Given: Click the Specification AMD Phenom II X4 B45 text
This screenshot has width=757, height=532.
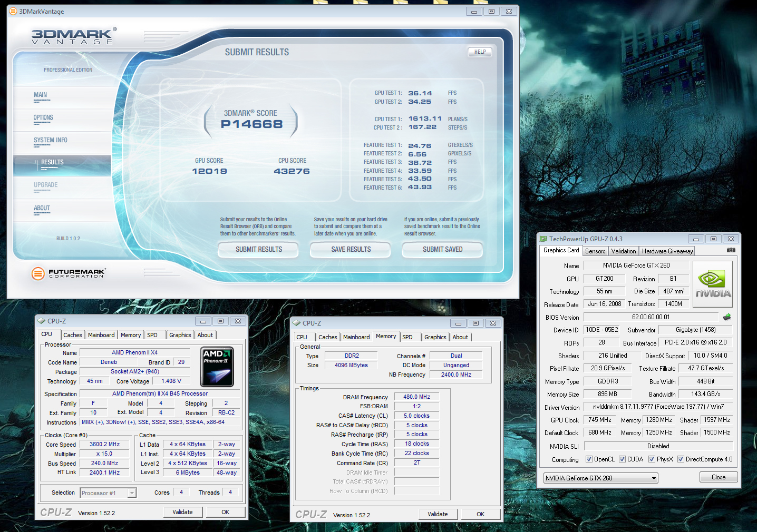Looking at the screenshot, I should [160, 394].
